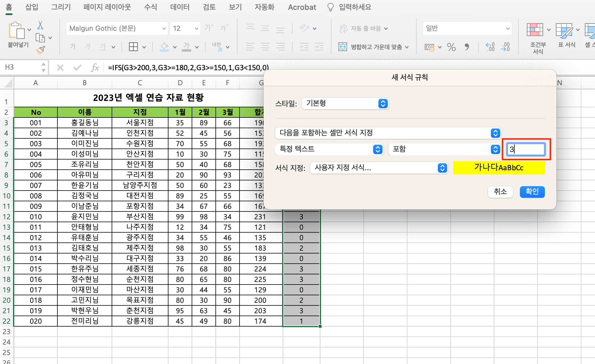The width and height of the screenshot is (595, 364).
Task: Open the 스타일 style dropdown in dialog
Action: 345,104
